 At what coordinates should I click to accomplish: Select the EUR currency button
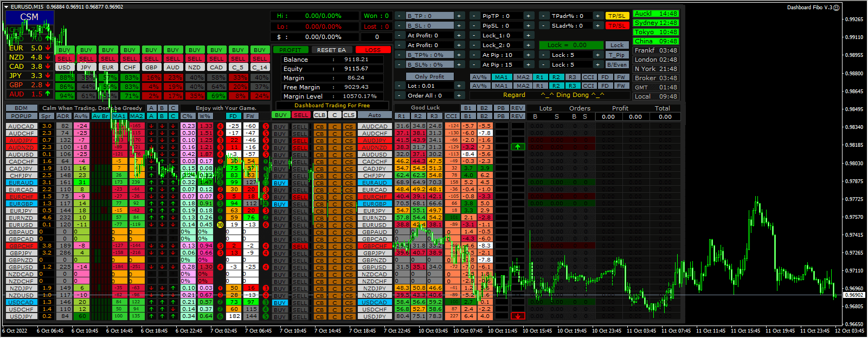108,67
